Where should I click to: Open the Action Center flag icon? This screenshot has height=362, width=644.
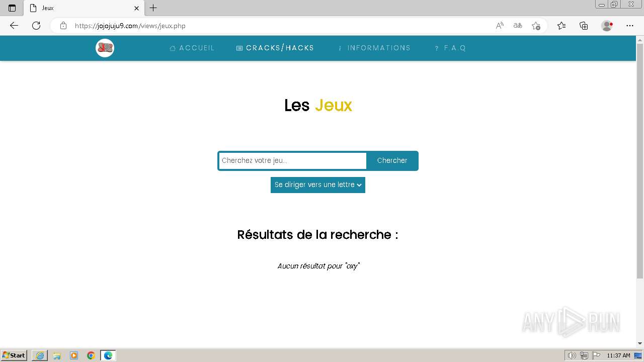[x=596, y=355]
